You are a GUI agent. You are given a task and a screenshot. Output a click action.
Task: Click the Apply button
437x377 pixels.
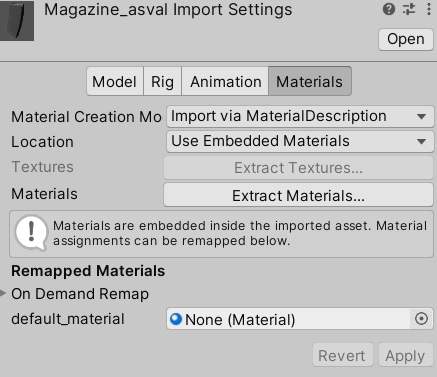point(405,355)
